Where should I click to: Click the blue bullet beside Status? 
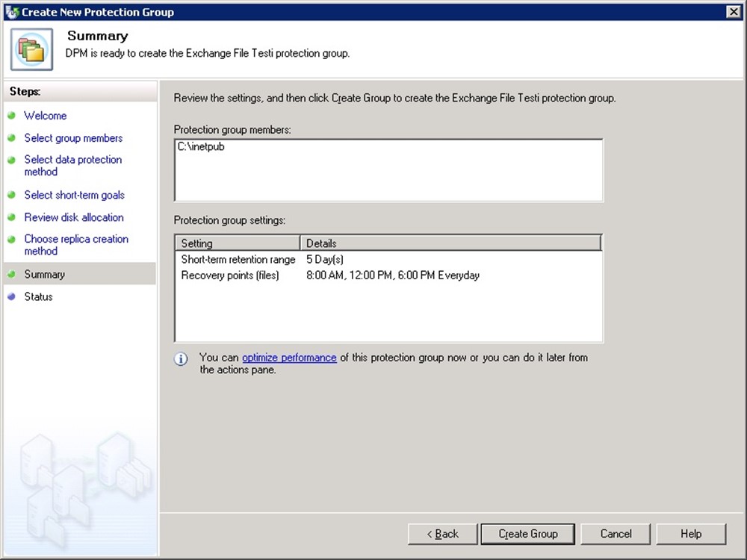tap(11, 296)
